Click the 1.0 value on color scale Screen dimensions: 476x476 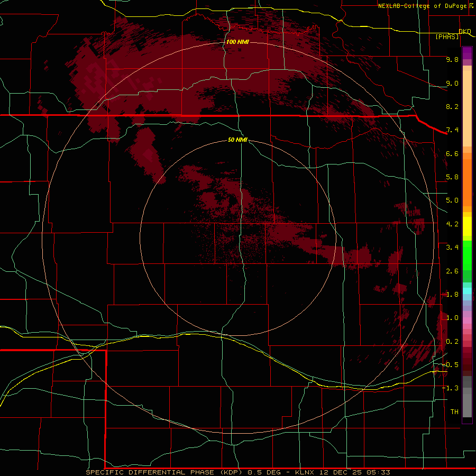click(452, 318)
